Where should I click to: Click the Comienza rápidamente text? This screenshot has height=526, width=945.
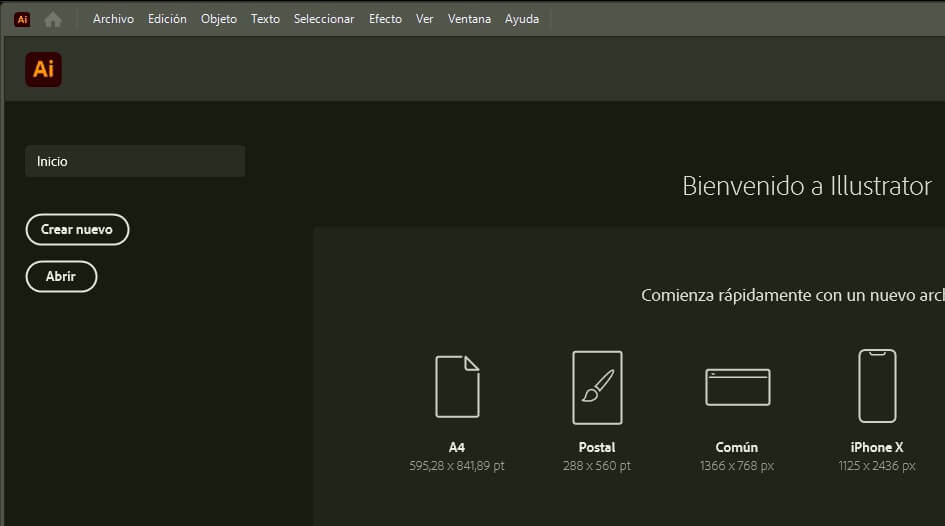(793, 295)
